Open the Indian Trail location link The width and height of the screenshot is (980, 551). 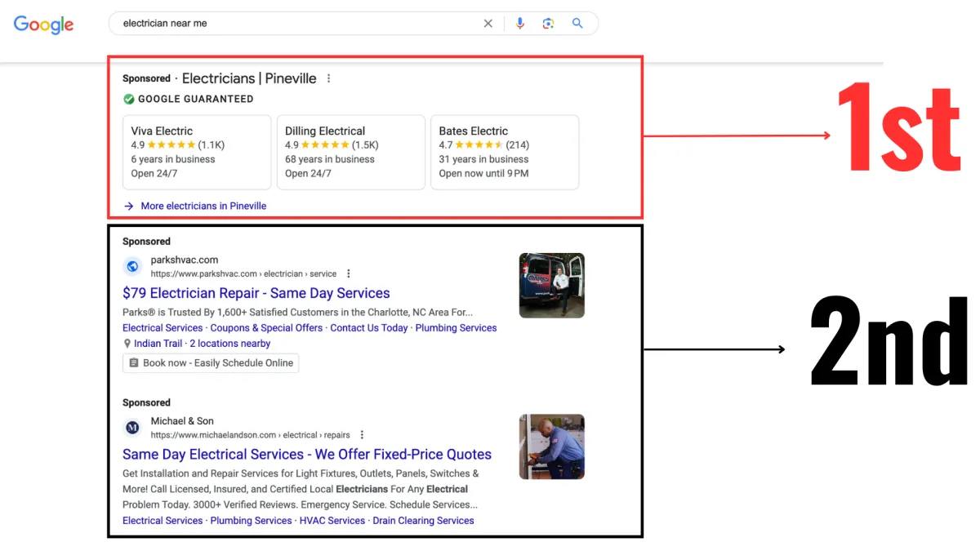(158, 344)
